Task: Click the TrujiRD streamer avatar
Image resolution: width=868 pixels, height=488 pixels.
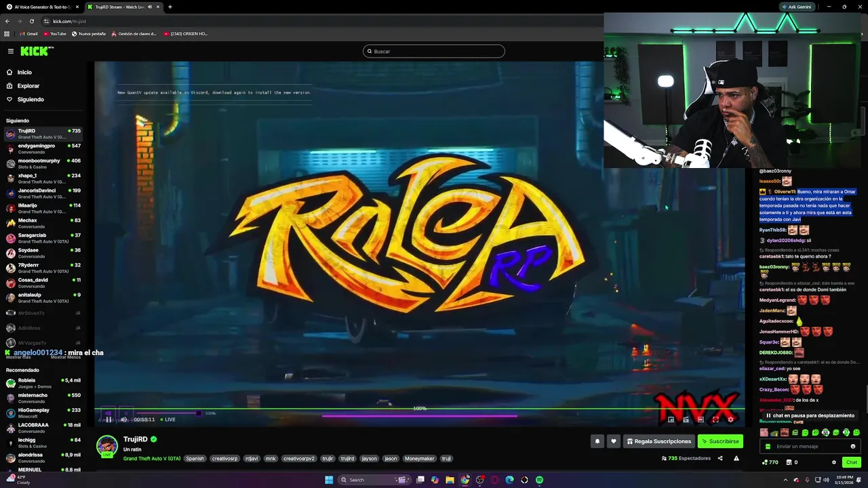Action: [106, 446]
